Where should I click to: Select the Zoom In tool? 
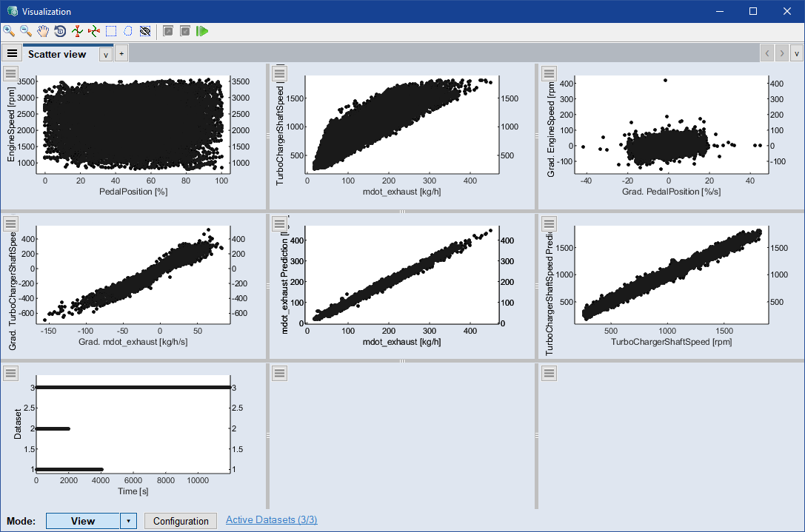[x=9, y=31]
